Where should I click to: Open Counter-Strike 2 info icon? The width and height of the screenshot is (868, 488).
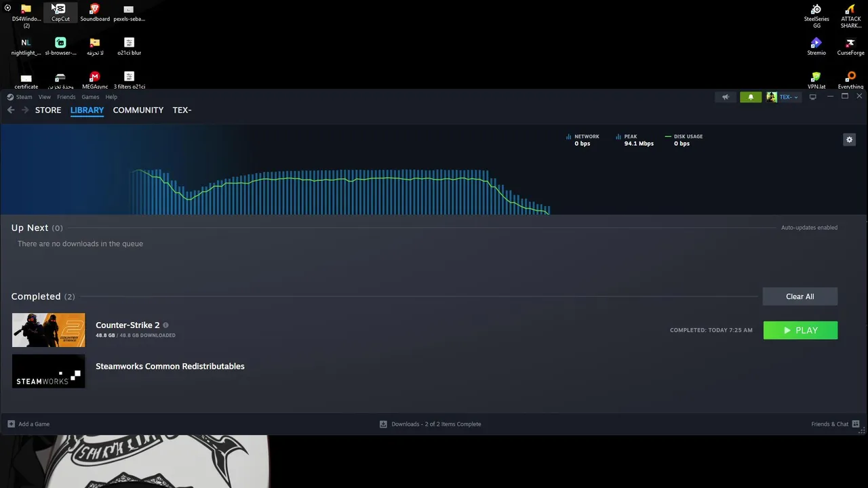click(x=165, y=325)
